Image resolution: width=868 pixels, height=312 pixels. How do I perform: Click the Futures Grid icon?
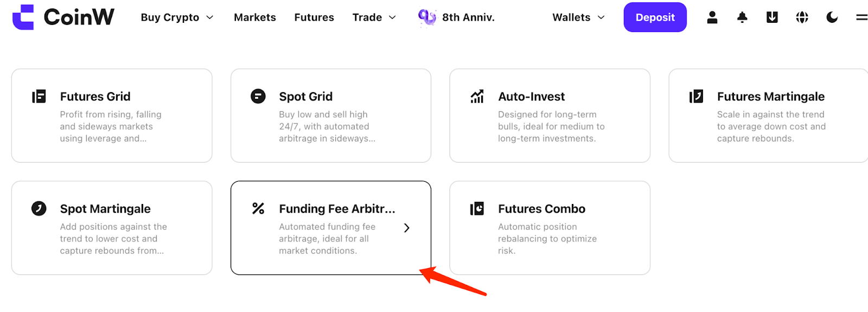coord(39,97)
